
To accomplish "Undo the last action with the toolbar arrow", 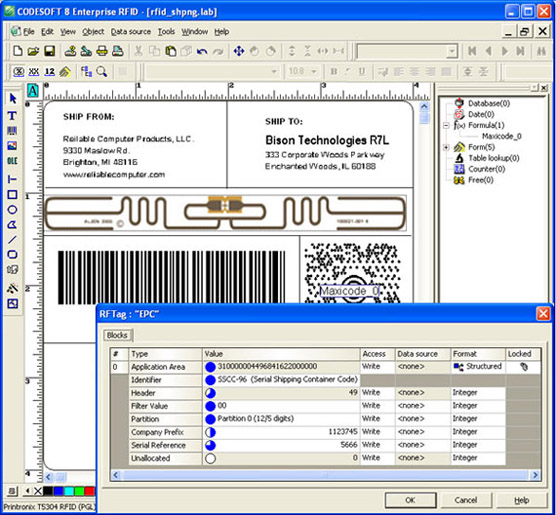I will click(x=202, y=51).
